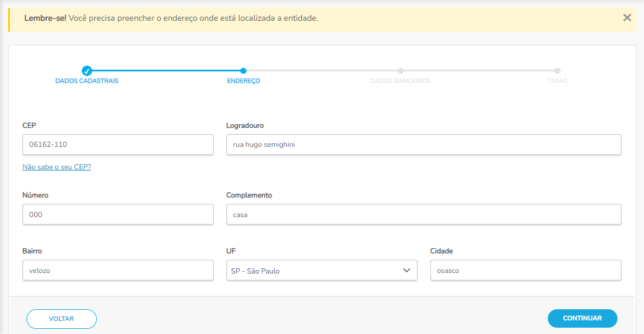The image size is (644, 334).
Task: Focus the Logradouro text field
Action: [423, 145]
